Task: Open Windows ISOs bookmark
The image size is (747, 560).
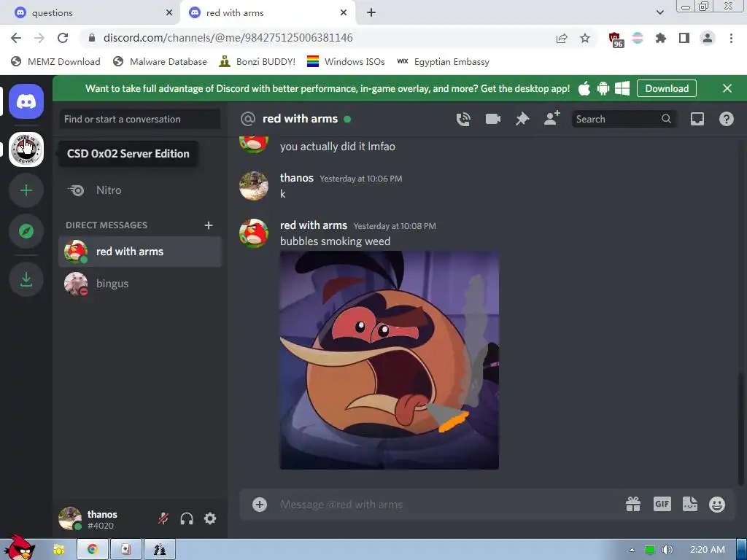Action: pos(346,62)
